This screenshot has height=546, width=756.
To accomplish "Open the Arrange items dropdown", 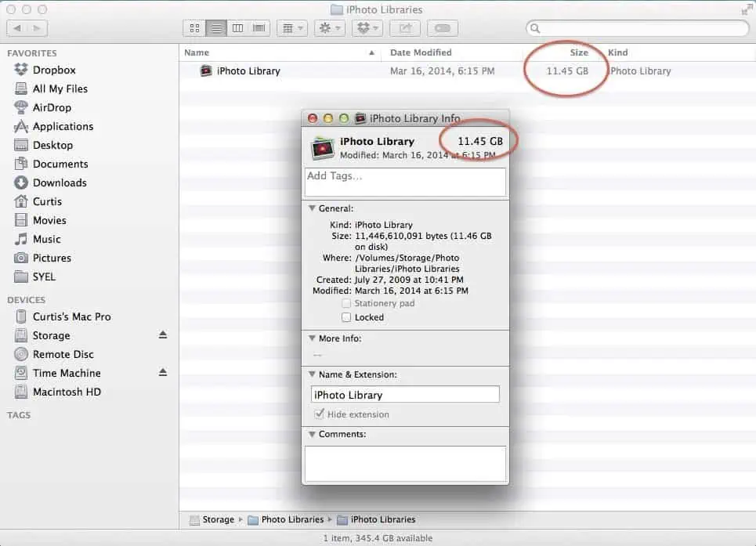I will point(294,28).
